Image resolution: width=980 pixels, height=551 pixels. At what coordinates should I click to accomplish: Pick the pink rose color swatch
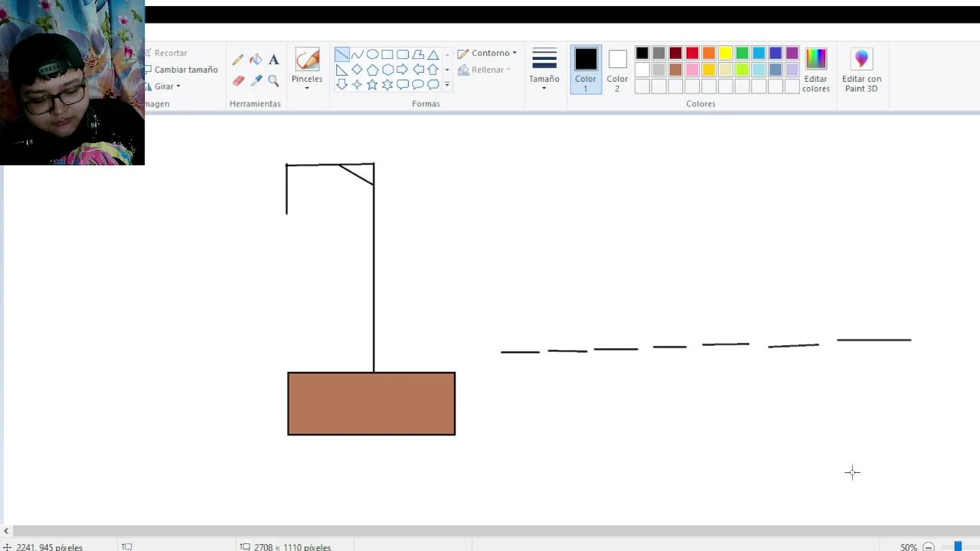point(692,70)
